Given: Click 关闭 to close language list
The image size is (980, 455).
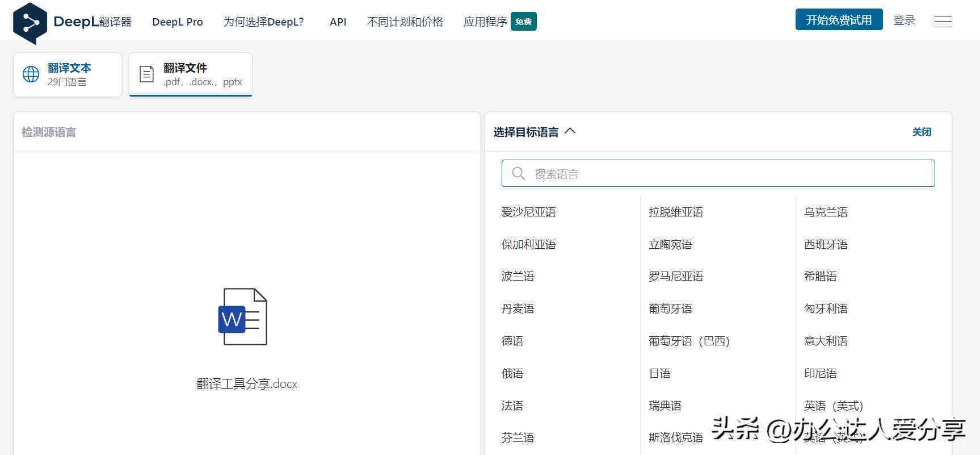Looking at the screenshot, I should [x=922, y=132].
